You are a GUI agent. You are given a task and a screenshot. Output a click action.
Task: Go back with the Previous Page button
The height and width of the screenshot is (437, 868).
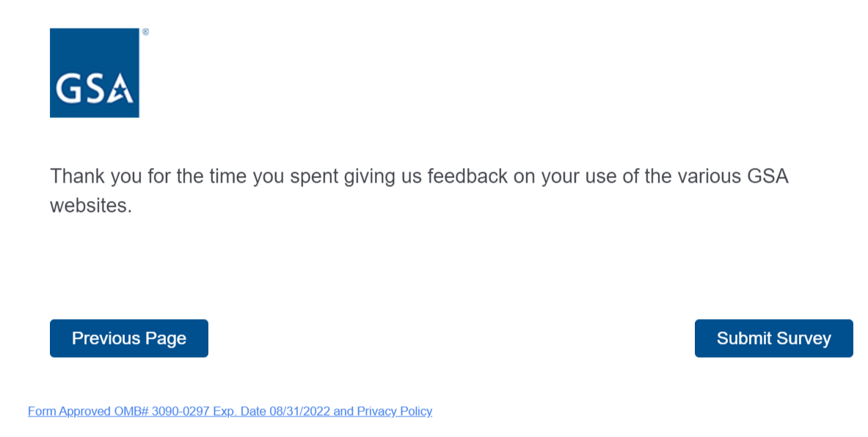pyautogui.click(x=129, y=338)
